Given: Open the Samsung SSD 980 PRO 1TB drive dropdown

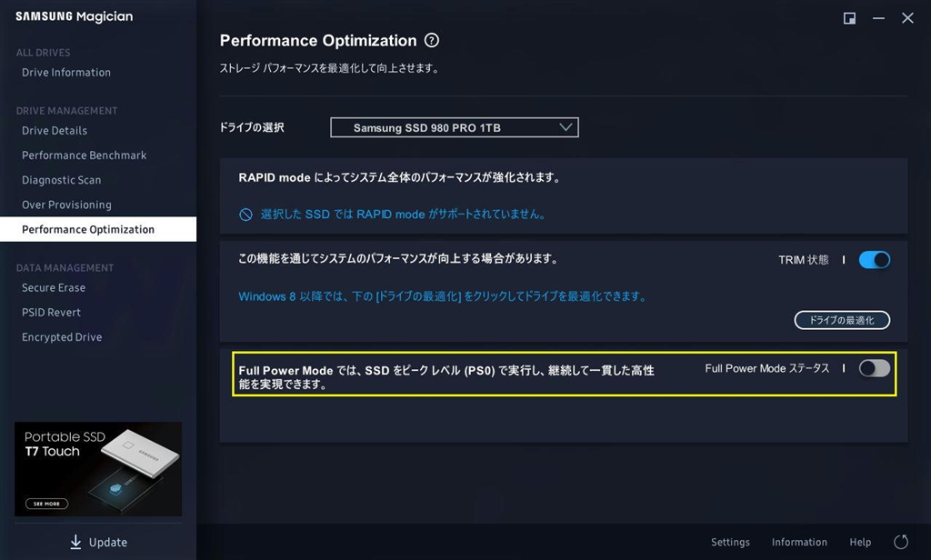Looking at the screenshot, I should [x=455, y=127].
